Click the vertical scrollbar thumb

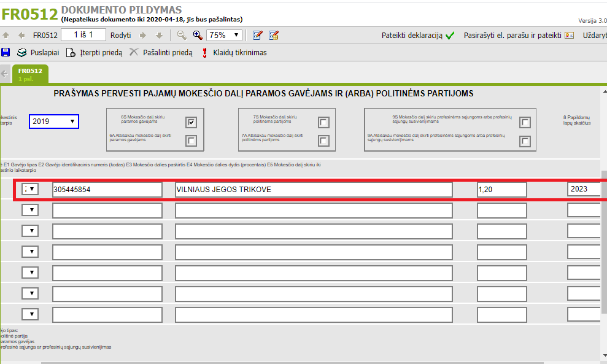[x=604, y=242]
